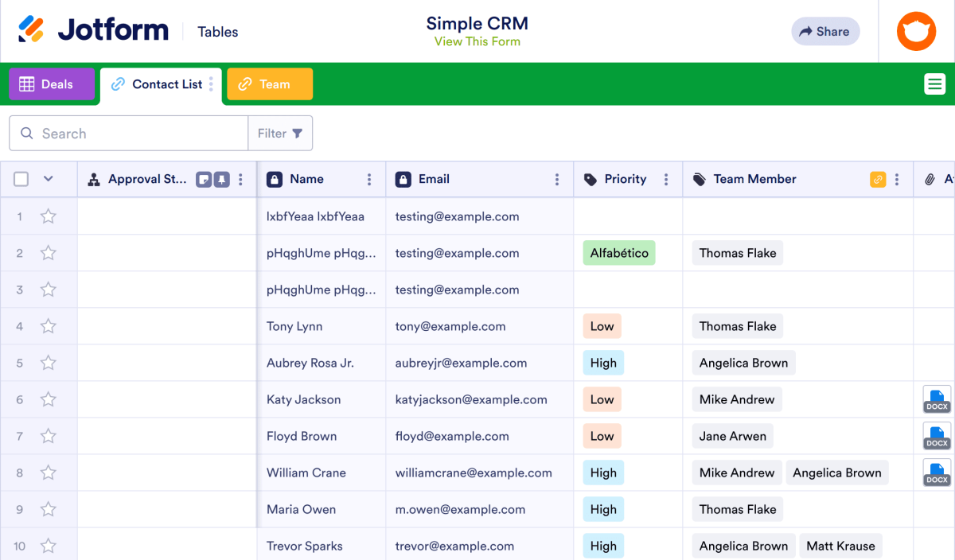The image size is (955, 560).
Task: Open the green hamburger menu top right
Action: tap(935, 84)
